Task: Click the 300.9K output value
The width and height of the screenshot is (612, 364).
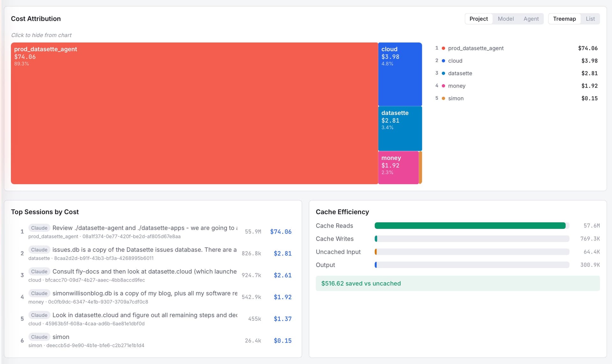Action: point(590,265)
